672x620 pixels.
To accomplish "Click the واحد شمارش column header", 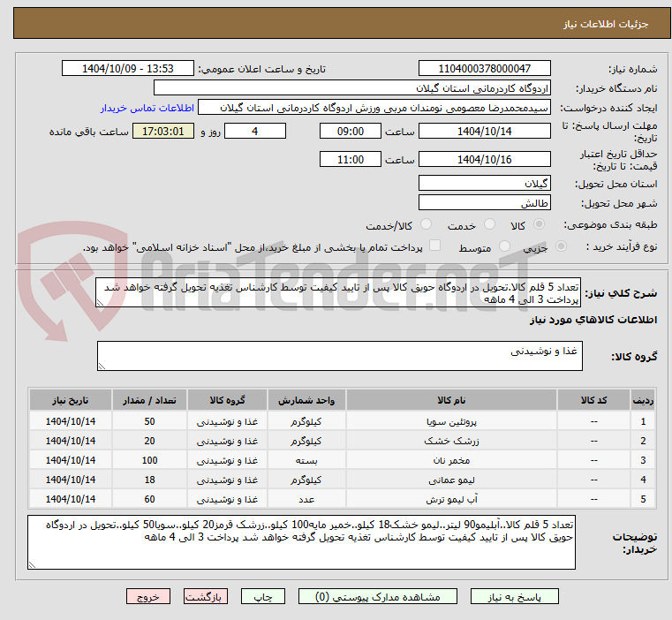I will point(306,399).
